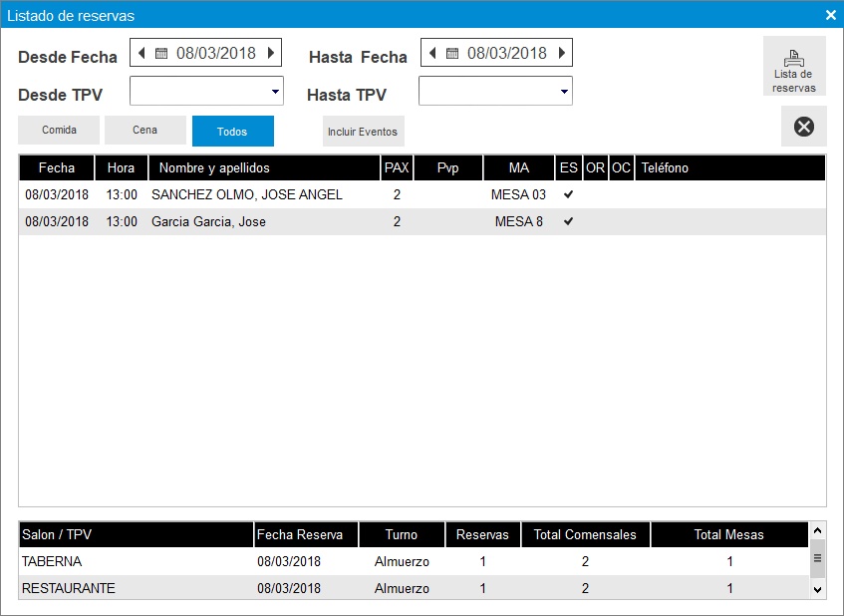
Task: Click previous-day arrow in Desde Fecha
Action: tap(141, 53)
